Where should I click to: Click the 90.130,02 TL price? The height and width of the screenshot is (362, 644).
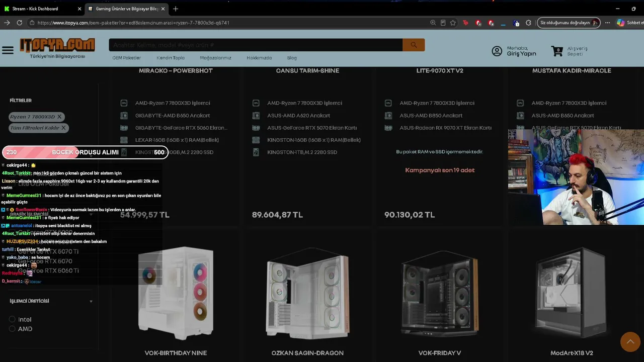click(x=410, y=215)
